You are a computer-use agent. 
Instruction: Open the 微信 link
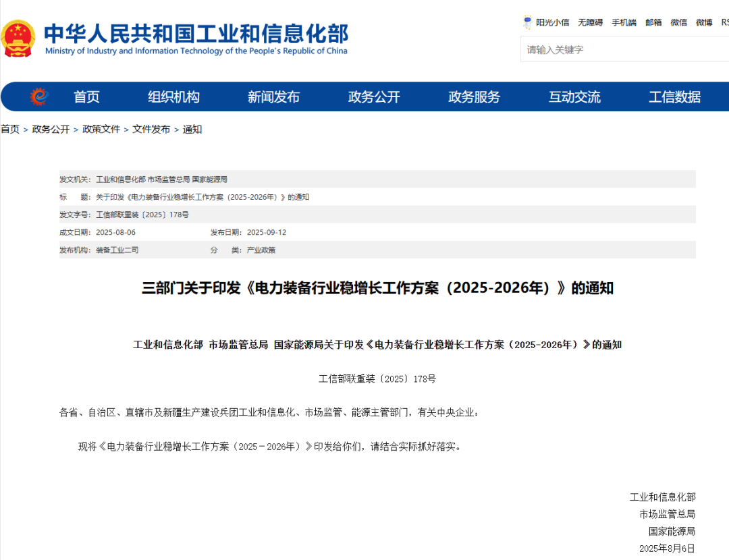679,22
